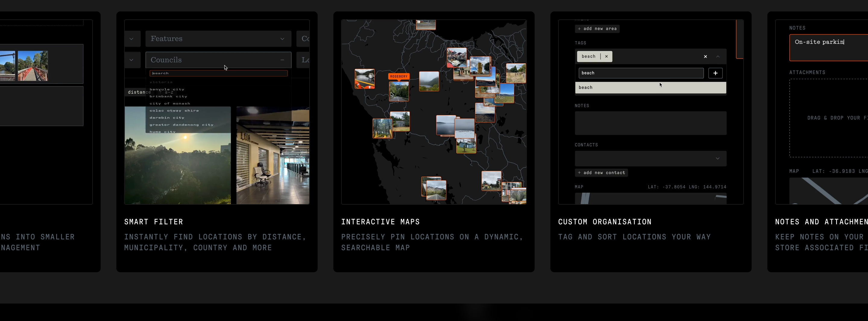
Task: Click the plus button beside the tag input
Action: click(x=715, y=73)
